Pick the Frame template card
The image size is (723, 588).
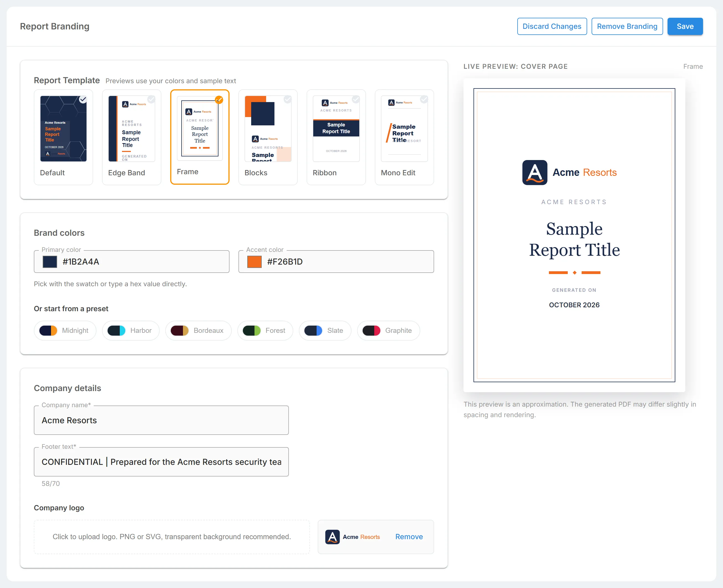click(200, 137)
